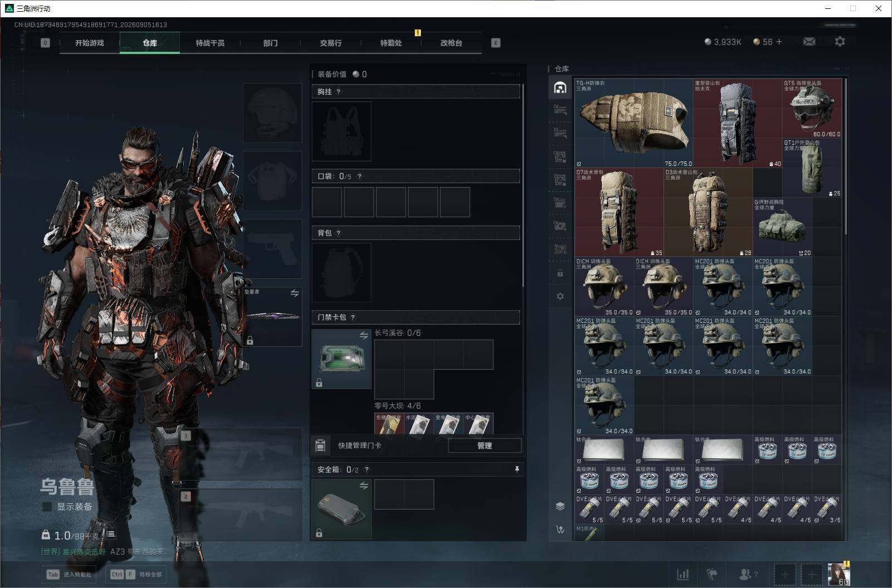Viewport: 892px width, 588px height.
Task: Expand weight details list icon
Action: pyautogui.click(x=111, y=534)
